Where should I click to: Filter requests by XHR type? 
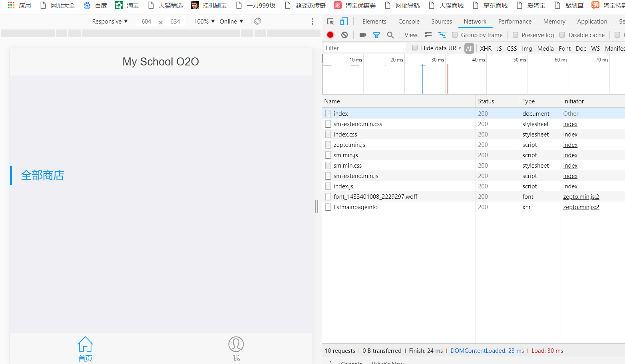(x=486, y=48)
